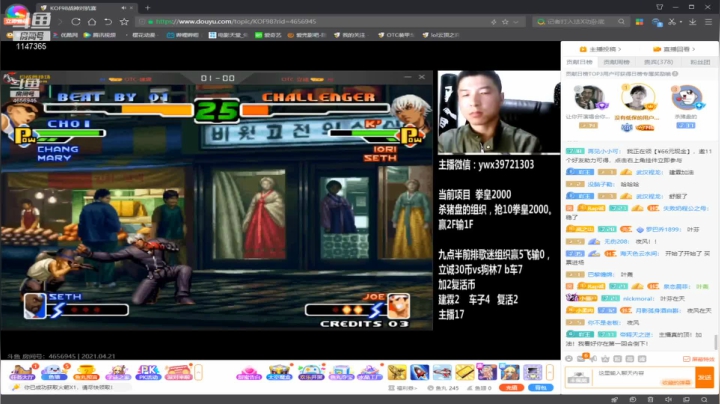720x404 pixels.
Task: Open the 任务大厅 activity icon
Action: click(x=22, y=372)
